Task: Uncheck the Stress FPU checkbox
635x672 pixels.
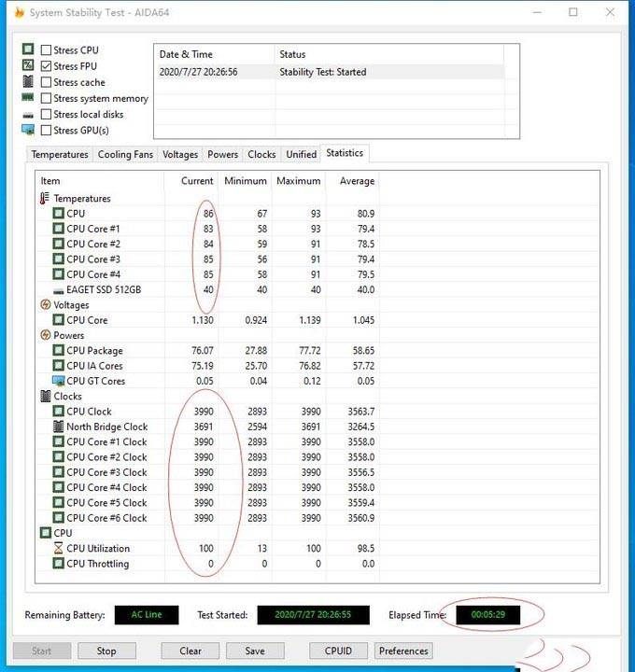Action: click(46, 66)
